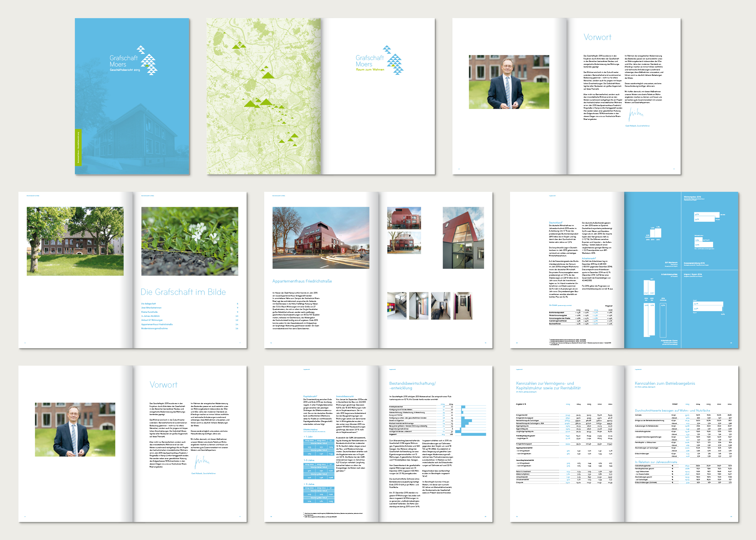Viewport: 756px width, 540px height.
Task: Click the 'Die Grafschaft im Bilde' heading
Action: (x=183, y=292)
